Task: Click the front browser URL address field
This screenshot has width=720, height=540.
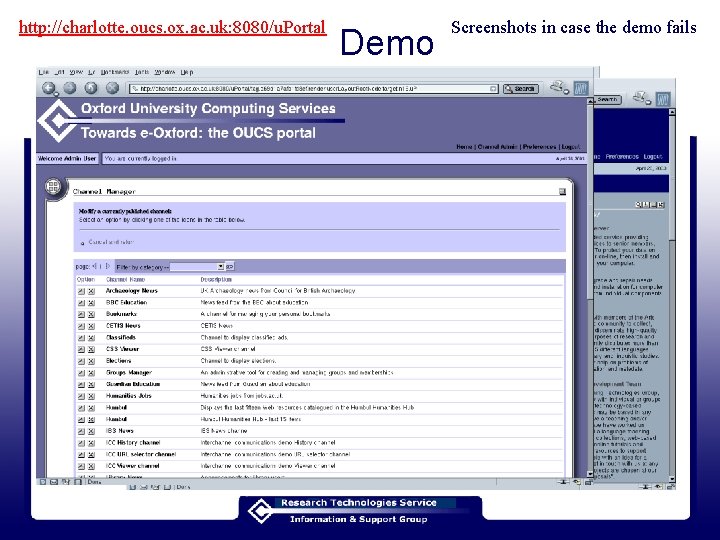Action: [314, 89]
